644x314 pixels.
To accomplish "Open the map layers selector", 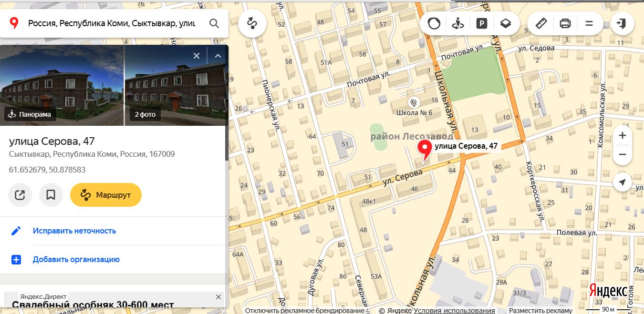I will [x=506, y=23].
